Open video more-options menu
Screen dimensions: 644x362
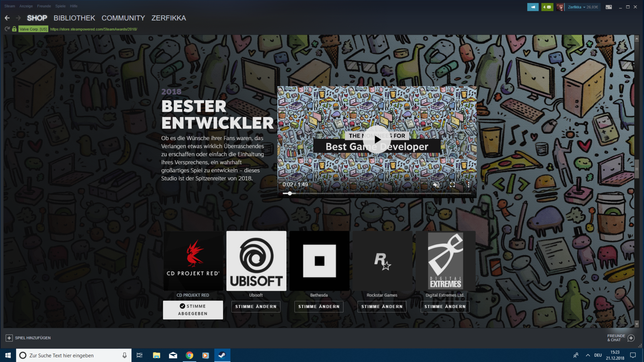pyautogui.click(x=468, y=185)
